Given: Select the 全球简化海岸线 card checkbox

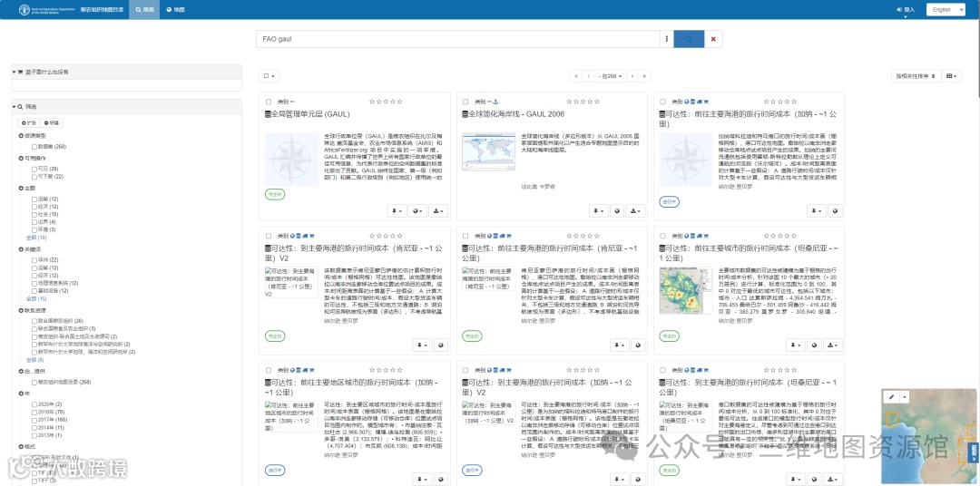Looking at the screenshot, I should (x=465, y=102).
